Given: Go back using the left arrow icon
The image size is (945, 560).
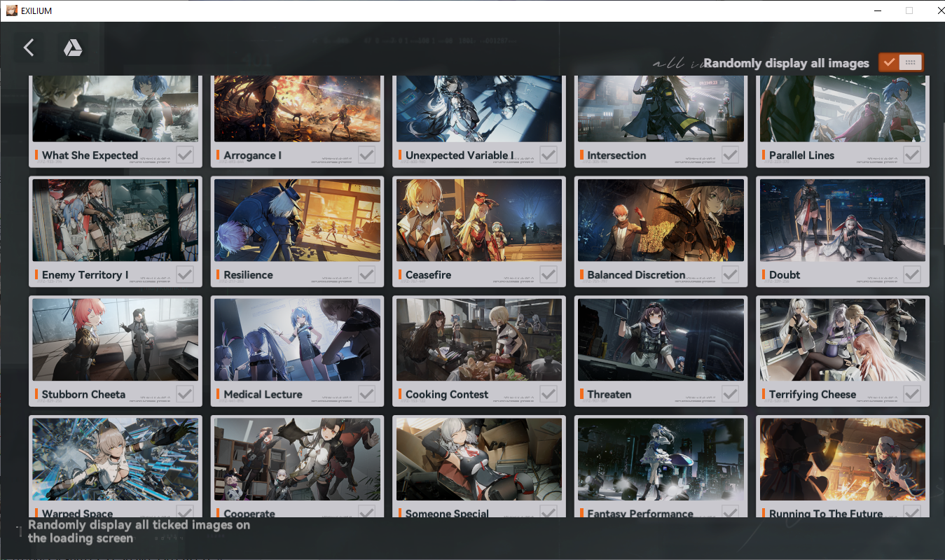Looking at the screenshot, I should pyautogui.click(x=29, y=48).
